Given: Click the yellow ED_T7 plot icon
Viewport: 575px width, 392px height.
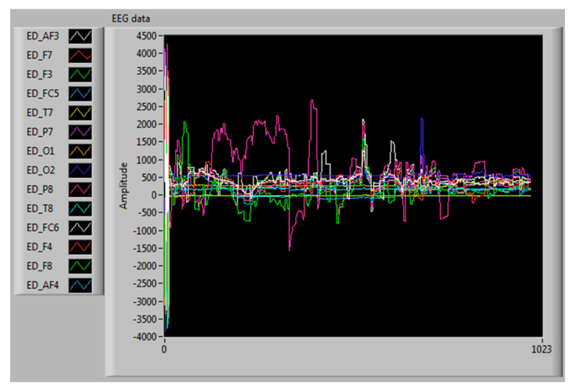Looking at the screenshot, I should [81, 112].
